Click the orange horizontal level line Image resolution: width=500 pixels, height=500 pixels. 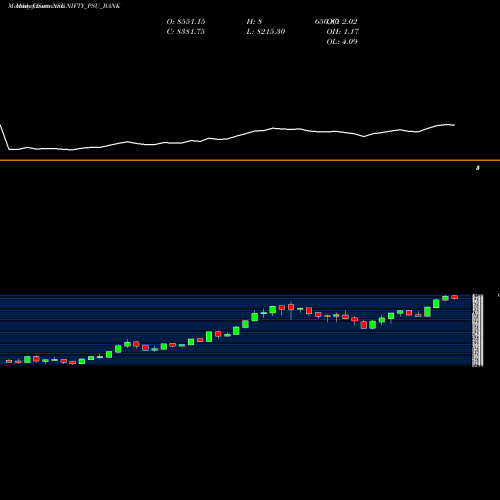click(x=250, y=160)
